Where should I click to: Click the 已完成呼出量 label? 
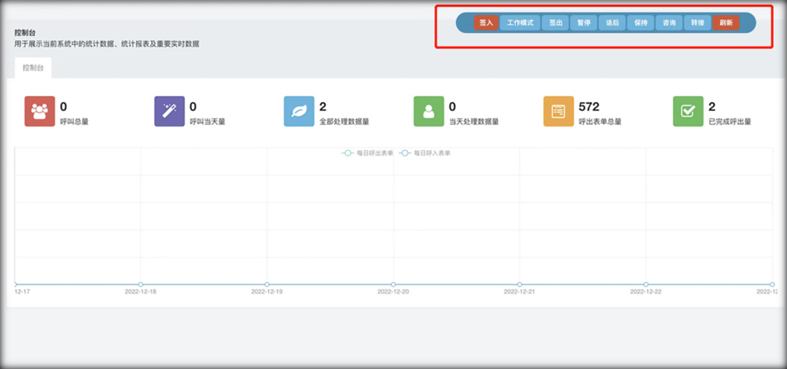click(x=730, y=122)
